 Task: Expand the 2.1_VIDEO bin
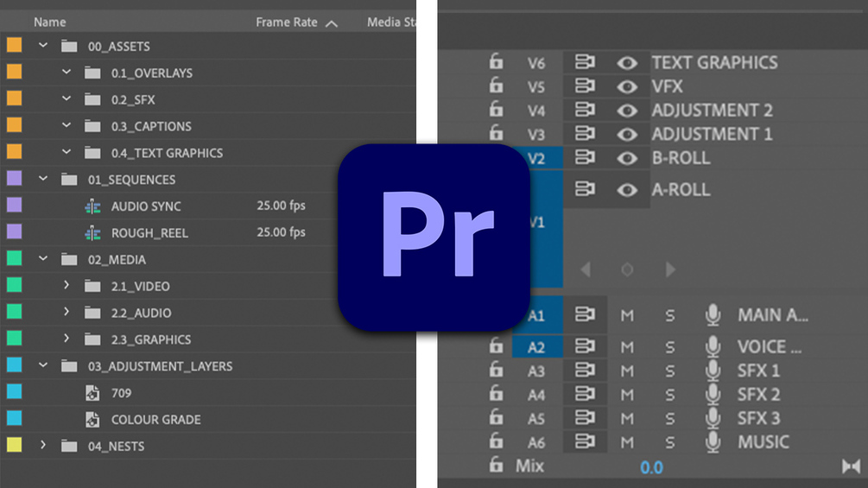click(x=67, y=285)
